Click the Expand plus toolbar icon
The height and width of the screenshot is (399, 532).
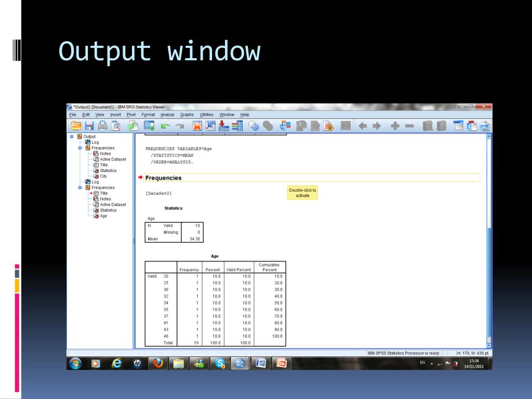click(395, 126)
